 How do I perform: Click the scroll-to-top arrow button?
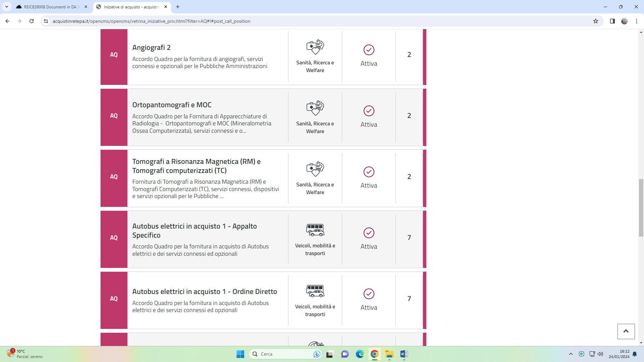click(x=626, y=331)
